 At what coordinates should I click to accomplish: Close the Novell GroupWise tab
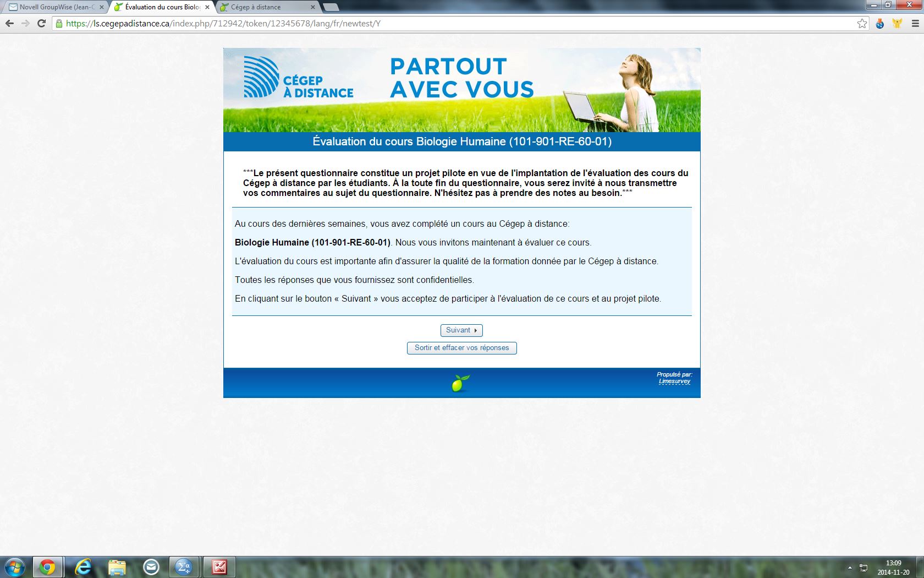(x=102, y=7)
